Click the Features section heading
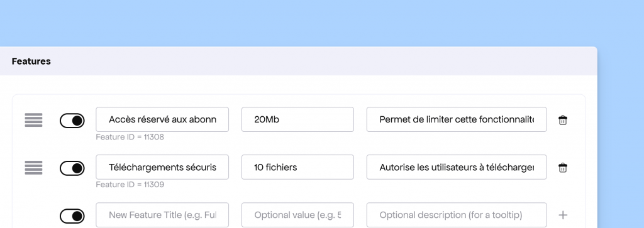 tap(31, 61)
